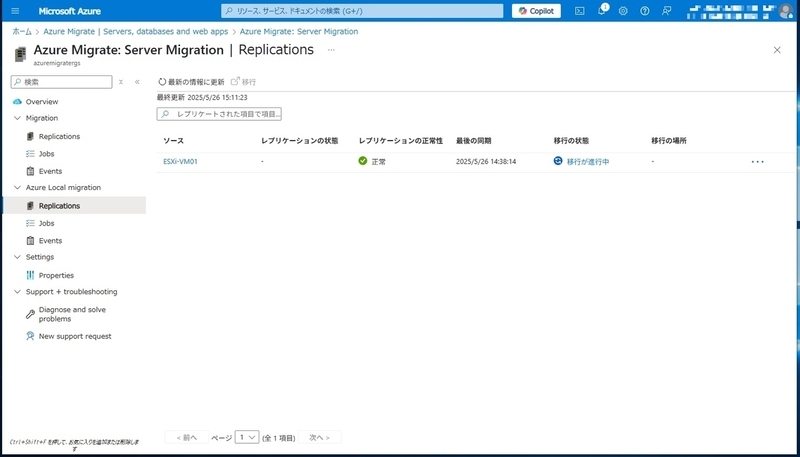Click 最新の情報に更新 refresh button

point(191,82)
